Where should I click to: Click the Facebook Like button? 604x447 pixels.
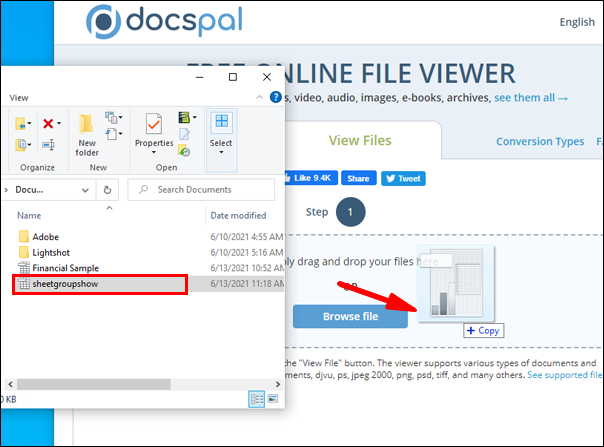311,178
